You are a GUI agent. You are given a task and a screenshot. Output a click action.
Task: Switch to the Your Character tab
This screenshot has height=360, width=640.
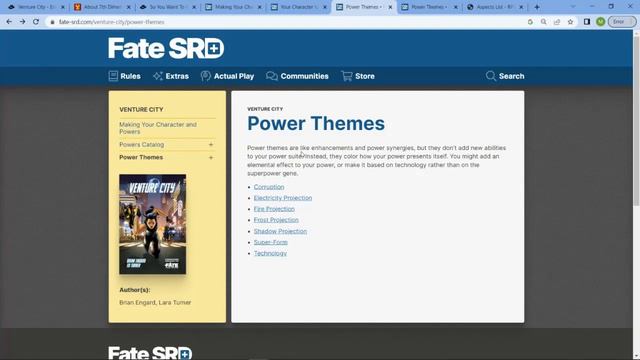(x=297, y=7)
